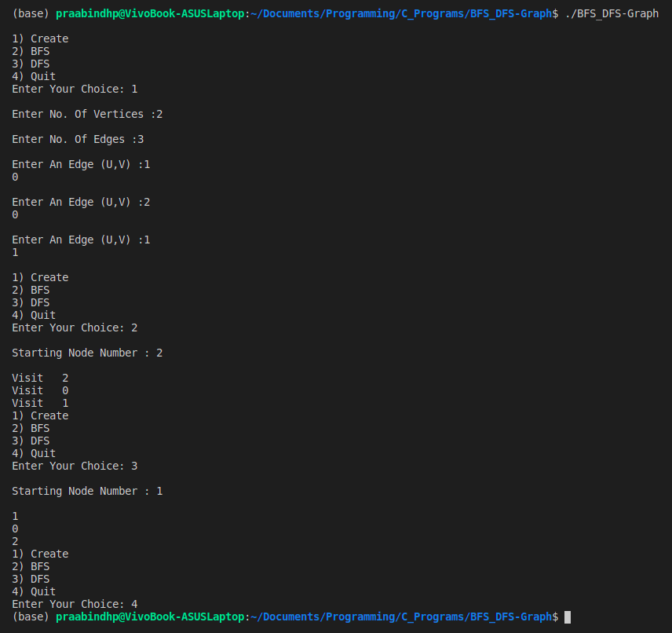Click the "Starting Node Number : 1" line

click(x=87, y=491)
